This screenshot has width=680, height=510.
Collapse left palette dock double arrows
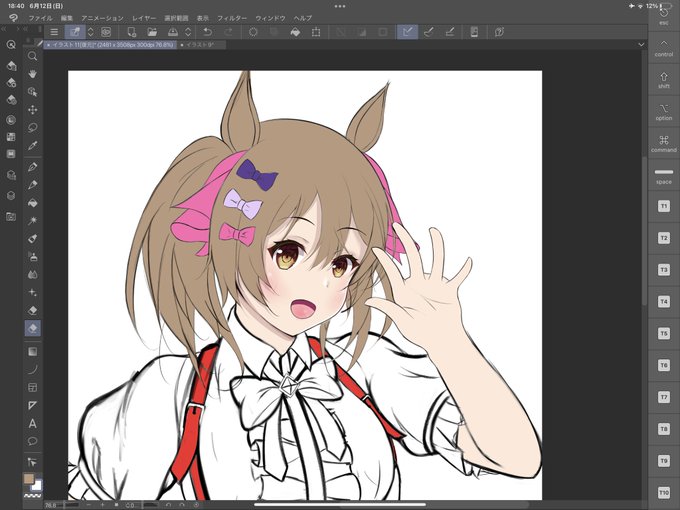[x=4, y=29]
